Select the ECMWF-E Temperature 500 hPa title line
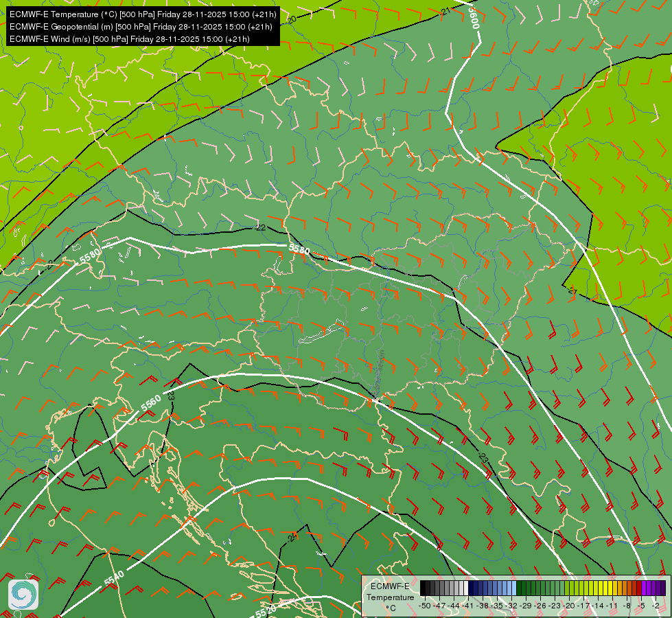 [x=143, y=14]
